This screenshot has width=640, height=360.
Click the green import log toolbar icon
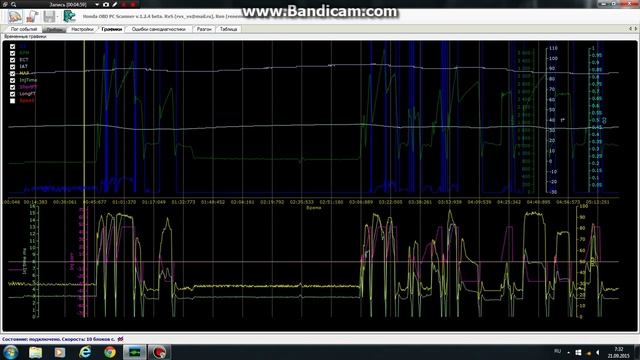tap(69, 17)
